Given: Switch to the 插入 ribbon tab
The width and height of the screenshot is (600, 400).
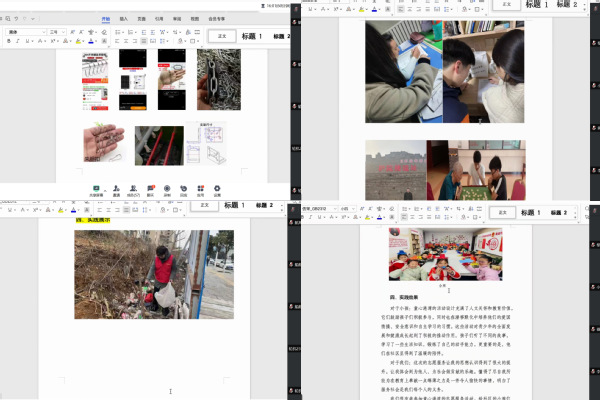Looking at the screenshot, I should pyautogui.click(x=123, y=19).
